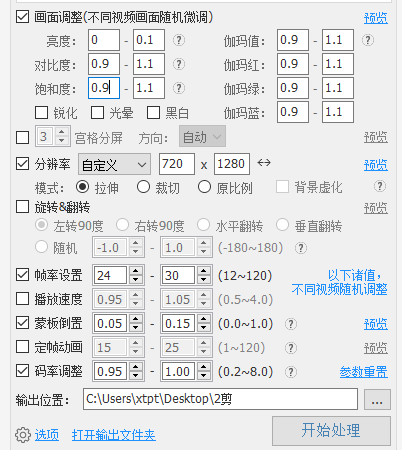
Task: Click 预览 link for 画面调整
Action: click(376, 18)
